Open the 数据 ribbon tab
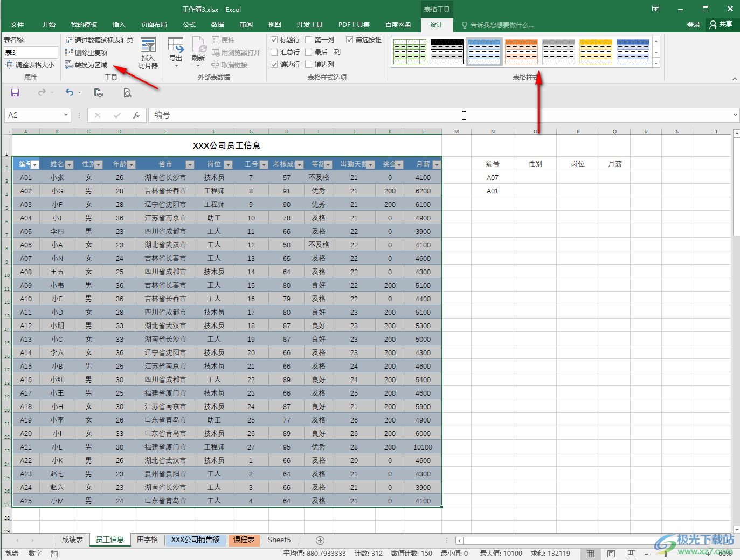The width and height of the screenshot is (740, 560). click(x=218, y=25)
